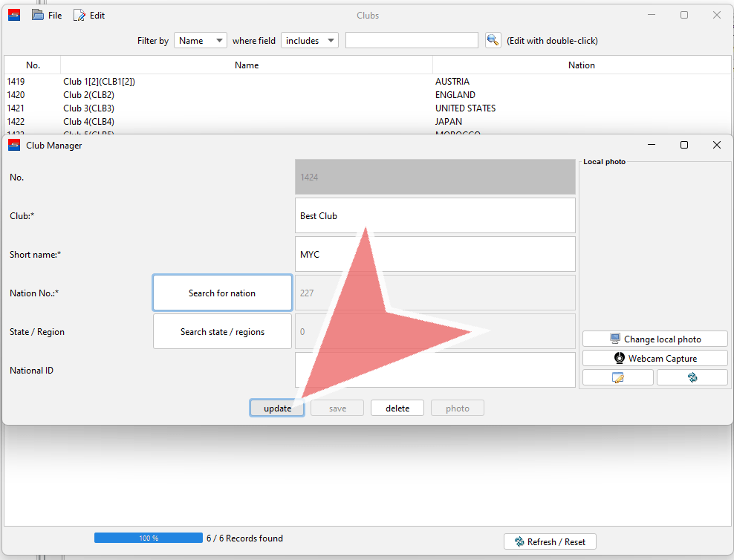Open the Filter by Name dropdown
Image resolution: width=734 pixels, height=560 pixels.
[201, 41]
